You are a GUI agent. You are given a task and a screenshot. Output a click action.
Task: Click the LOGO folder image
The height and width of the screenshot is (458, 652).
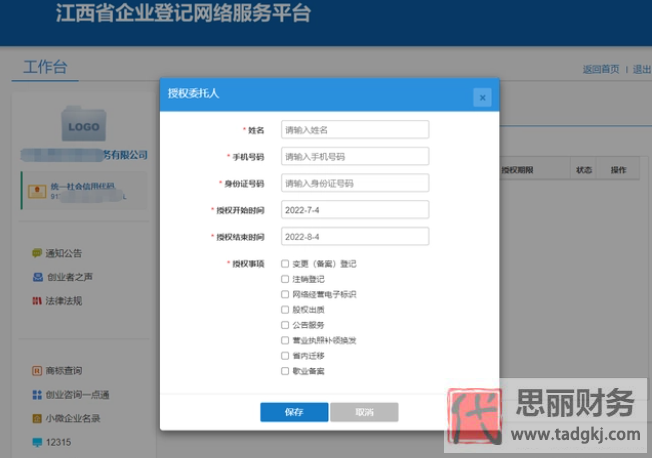pyautogui.click(x=84, y=124)
